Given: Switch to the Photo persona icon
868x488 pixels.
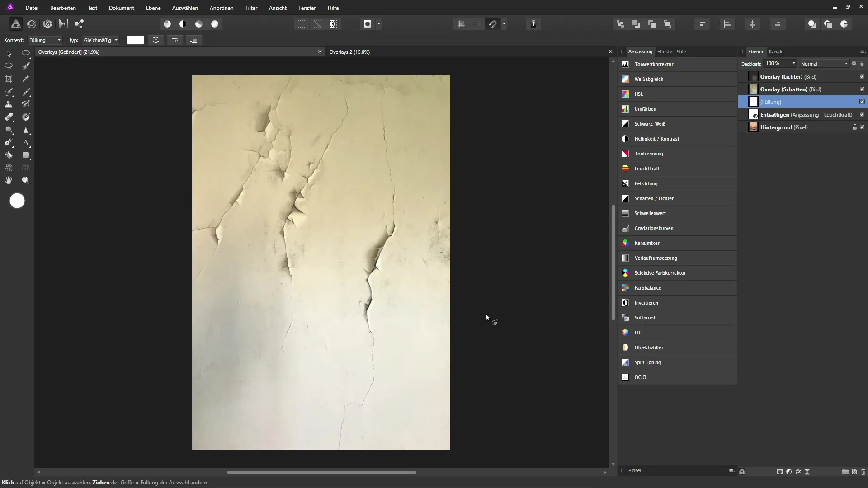Looking at the screenshot, I should [x=15, y=24].
